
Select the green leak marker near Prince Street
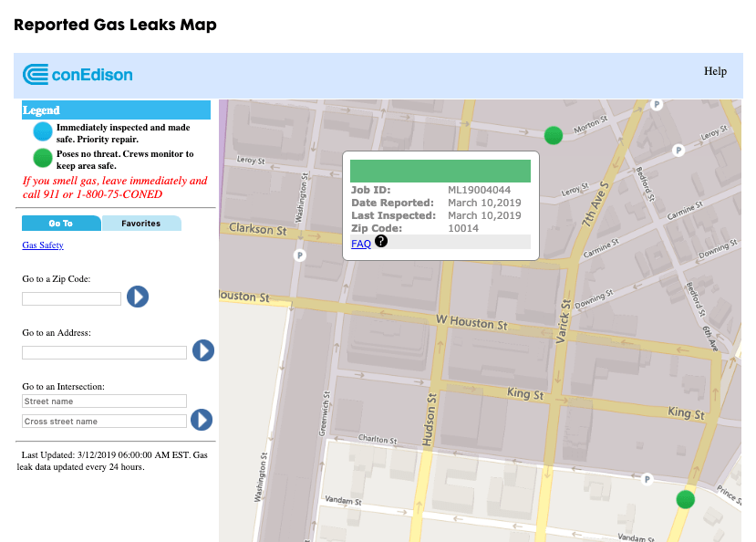click(x=685, y=499)
